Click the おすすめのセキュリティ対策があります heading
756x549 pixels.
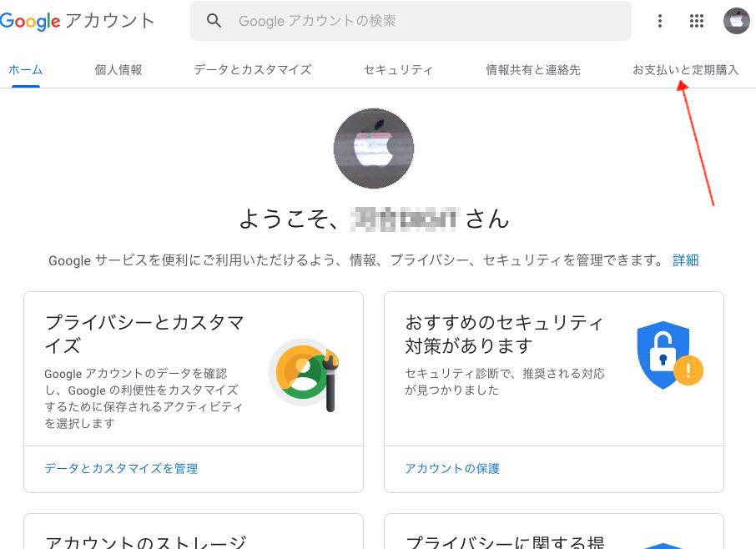pos(504,334)
